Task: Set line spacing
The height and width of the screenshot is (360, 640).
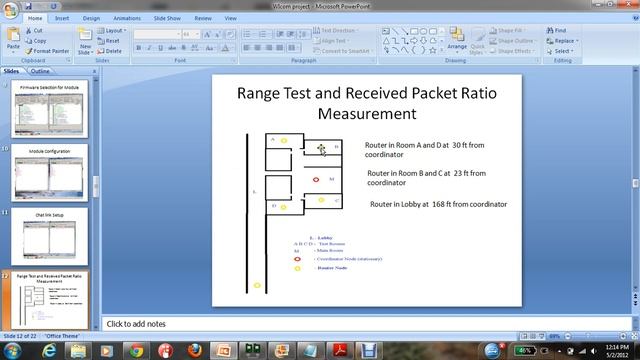Action: [x=304, y=34]
